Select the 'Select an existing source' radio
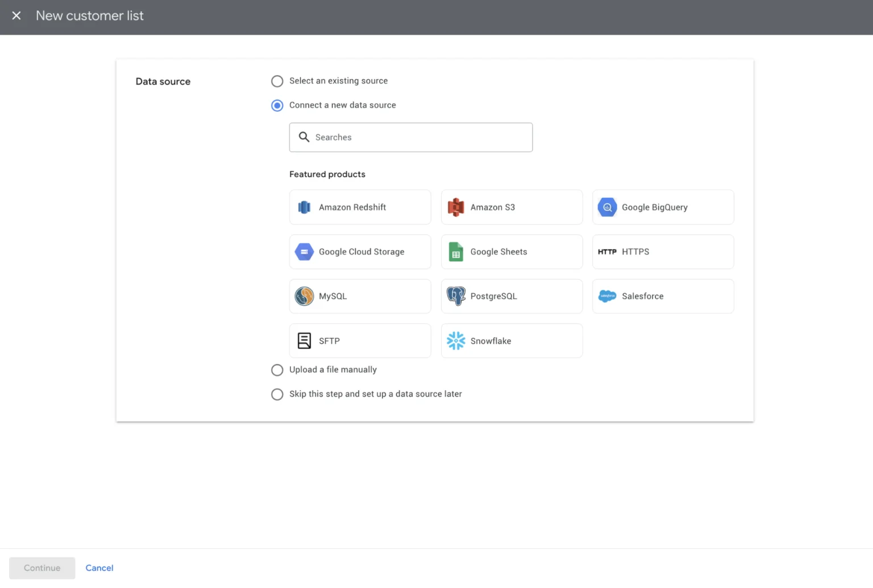 [x=277, y=81]
